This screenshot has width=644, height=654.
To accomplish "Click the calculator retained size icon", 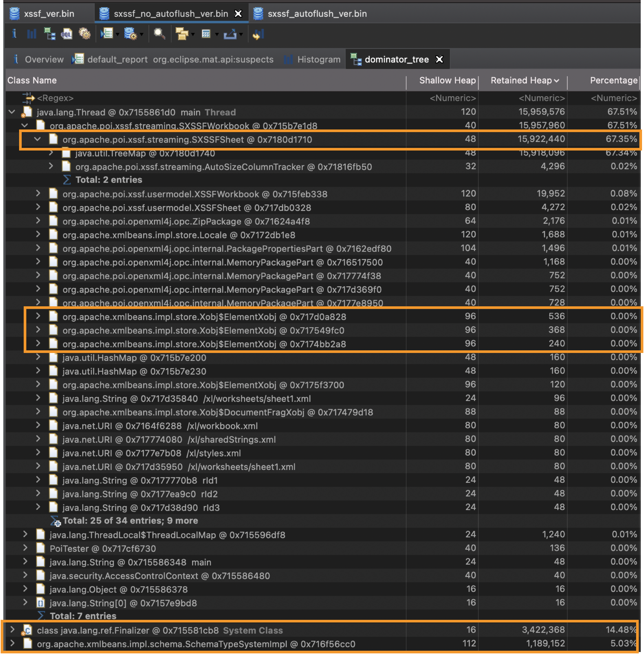I will 206,34.
